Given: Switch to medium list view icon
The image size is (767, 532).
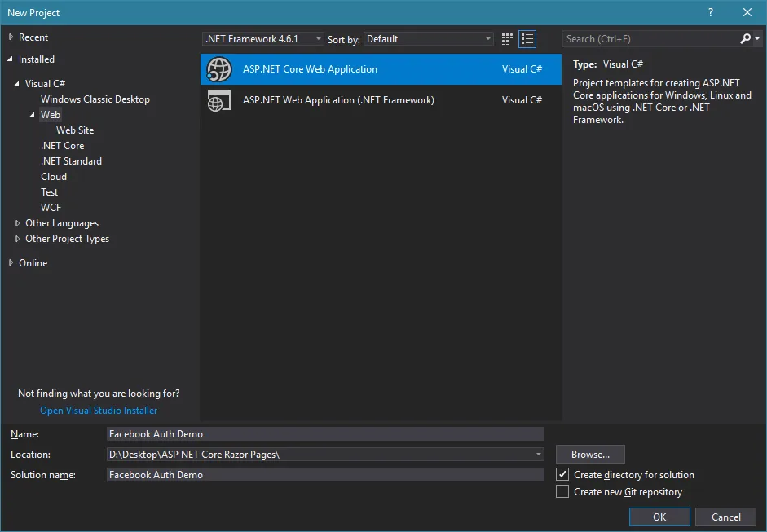Looking at the screenshot, I should coord(527,39).
